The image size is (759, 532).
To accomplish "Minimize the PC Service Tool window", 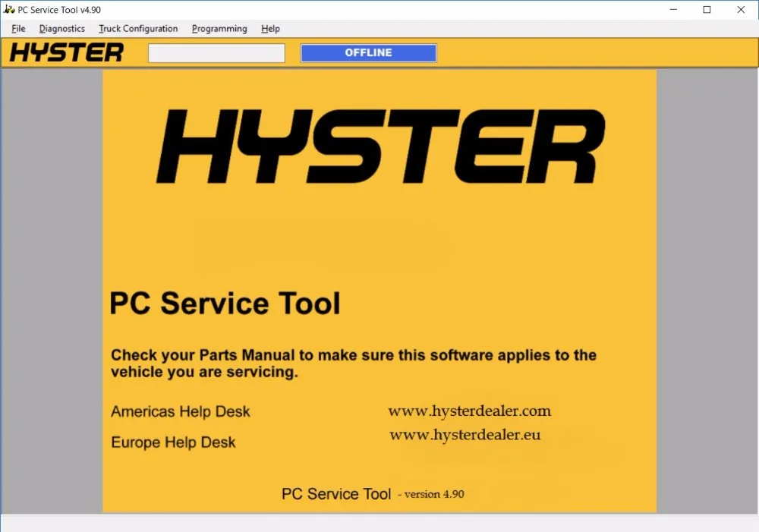I will 672,10.
